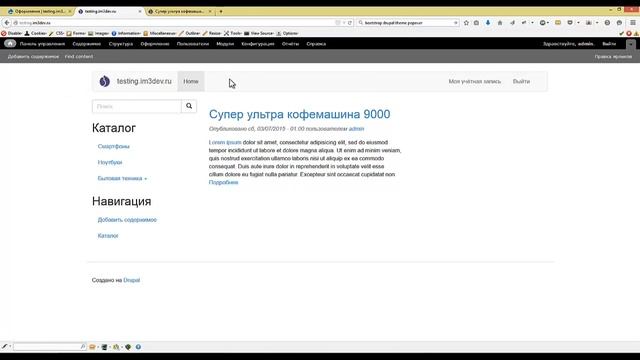Viewport: 640px width, 360px height.
Task: Open Images menu in Web Developer toolbar
Action: click(99, 33)
